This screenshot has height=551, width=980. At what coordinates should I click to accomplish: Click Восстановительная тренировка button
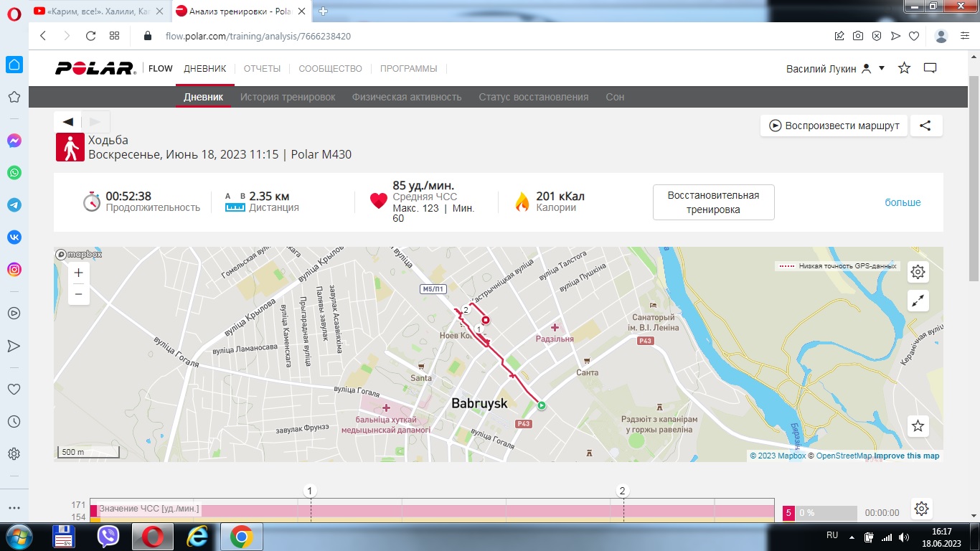point(713,202)
